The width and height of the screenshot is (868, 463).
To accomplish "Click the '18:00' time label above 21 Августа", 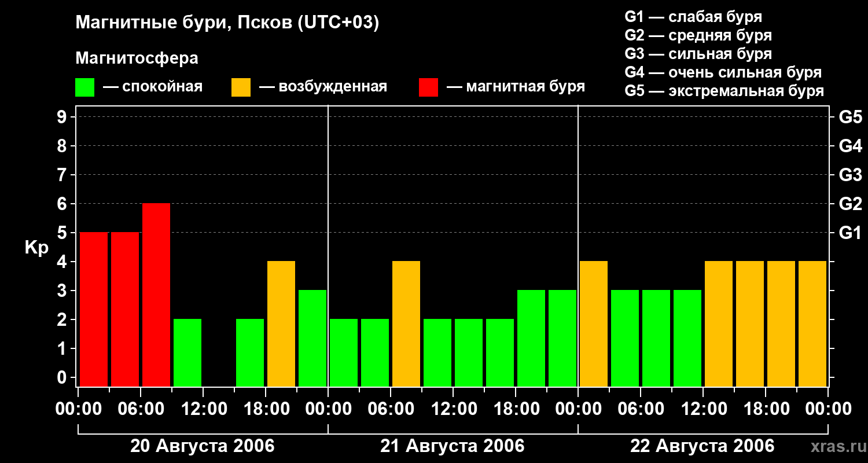I will pyautogui.click(x=516, y=409).
